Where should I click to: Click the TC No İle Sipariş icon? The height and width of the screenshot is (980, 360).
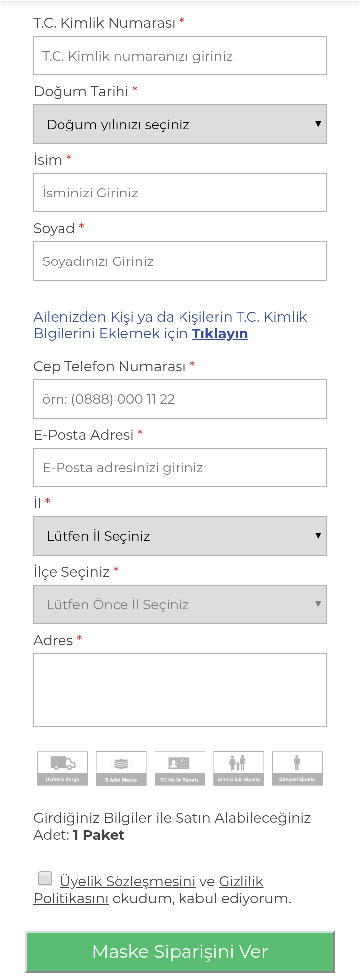point(180,768)
